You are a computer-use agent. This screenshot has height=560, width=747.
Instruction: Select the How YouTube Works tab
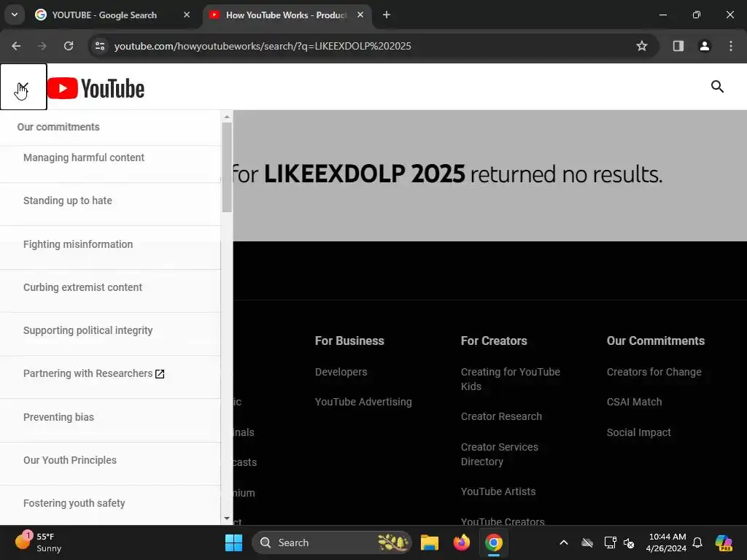click(287, 15)
